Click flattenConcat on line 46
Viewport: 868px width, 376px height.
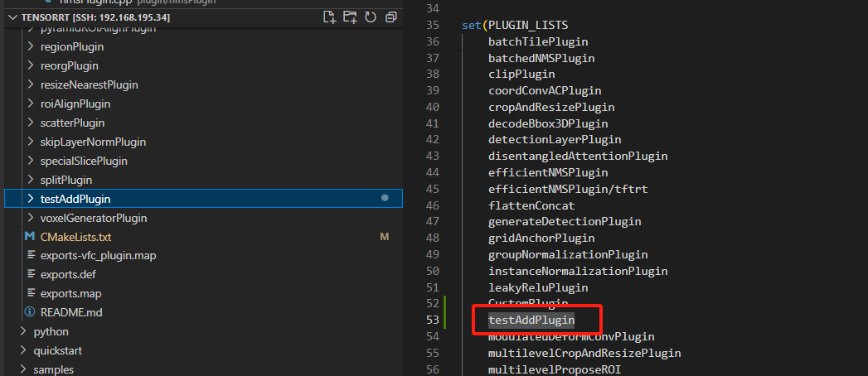click(x=531, y=205)
